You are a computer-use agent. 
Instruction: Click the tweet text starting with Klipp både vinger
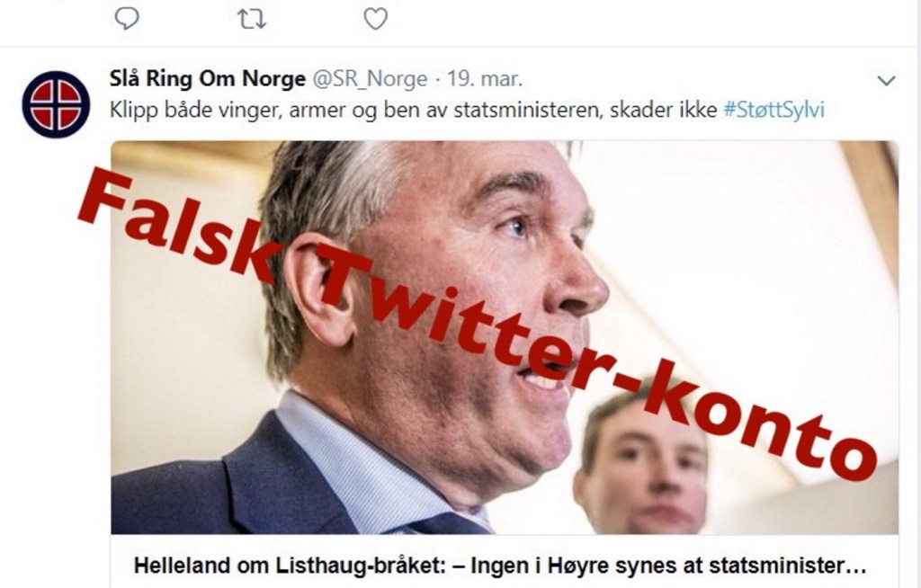point(413,110)
